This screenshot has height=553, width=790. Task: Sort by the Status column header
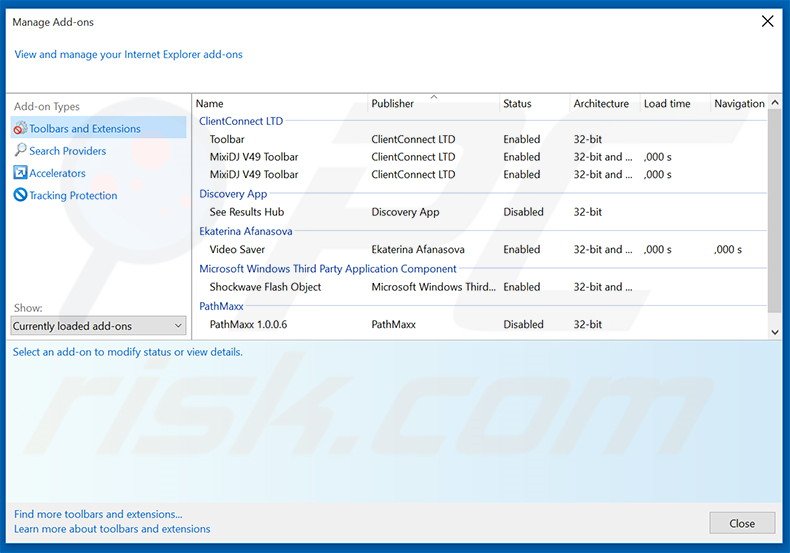tap(517, 103)
